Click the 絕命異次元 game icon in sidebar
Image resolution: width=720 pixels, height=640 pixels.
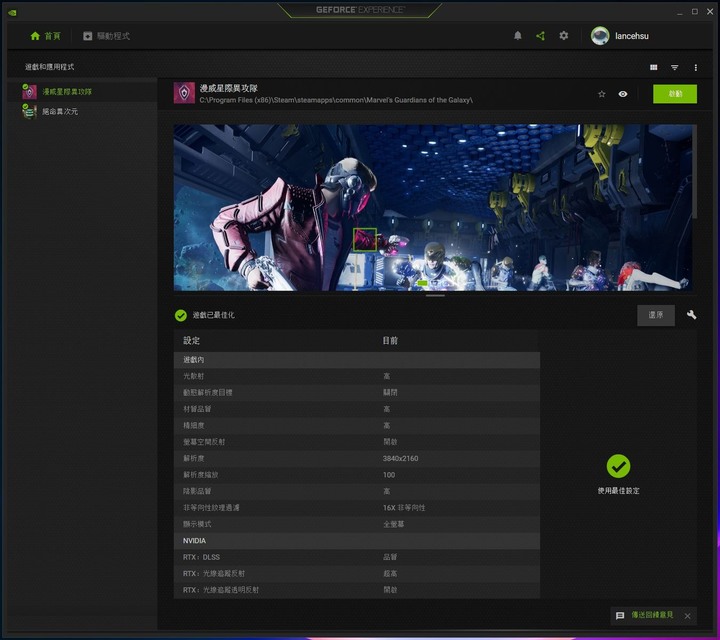(x=29, y=112)
